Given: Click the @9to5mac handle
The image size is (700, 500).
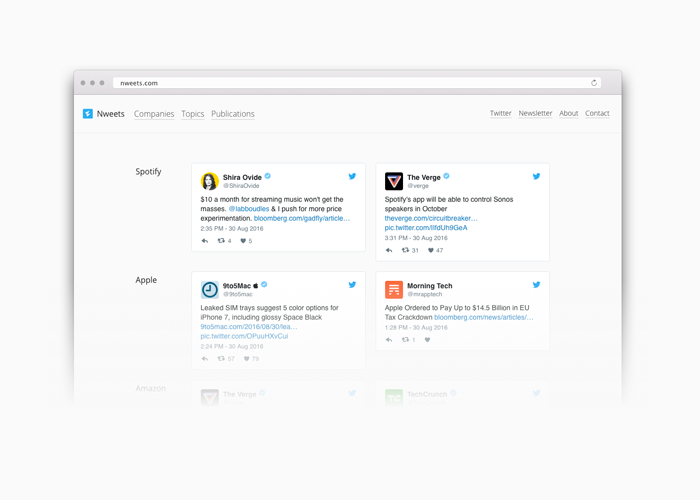Looking at the screenshot, I should [x=238, y=294].
